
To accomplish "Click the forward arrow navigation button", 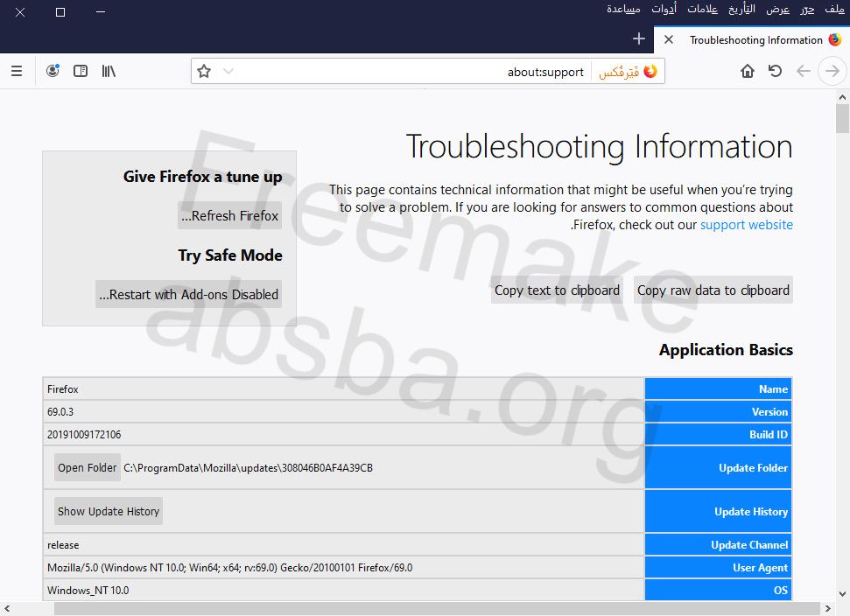I will pyautogui.click(x=832, y=71).
